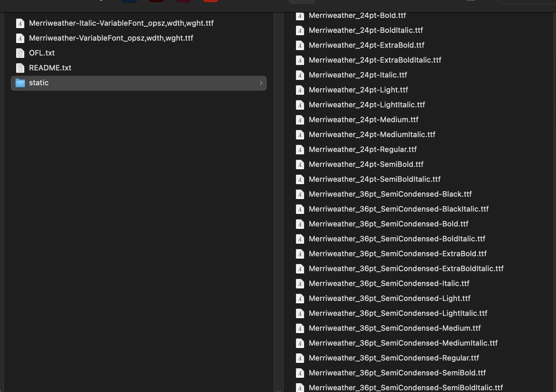Click icon of Merriweather_36pt_SemiCondensed-Light.ttf
556x392 pixels.
coord(300,298)
